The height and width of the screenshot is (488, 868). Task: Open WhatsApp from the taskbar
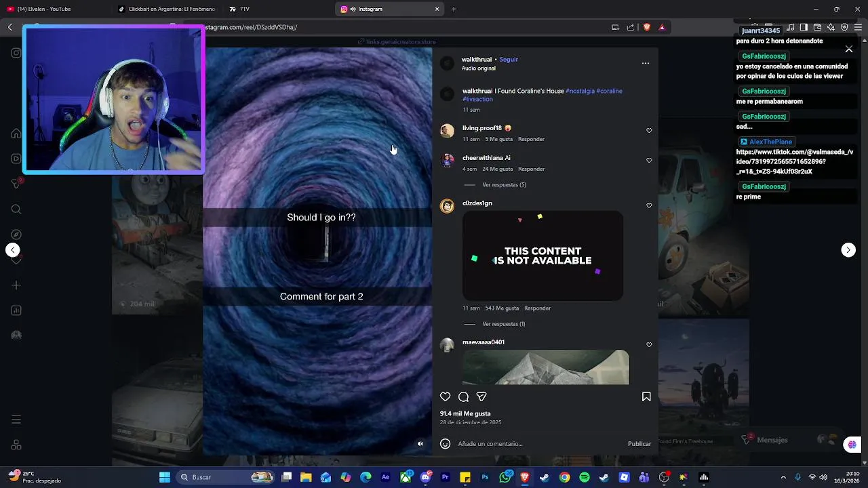pyautogui.click(x=505, y=477)
